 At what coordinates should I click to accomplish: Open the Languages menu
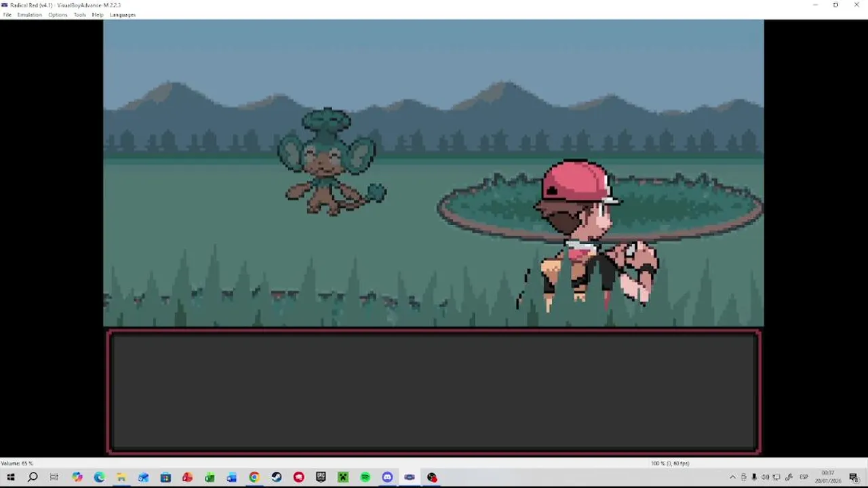pos(123,15)
